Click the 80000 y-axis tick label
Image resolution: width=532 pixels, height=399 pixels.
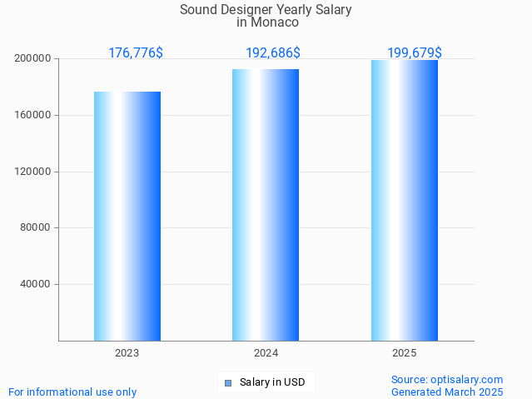point(36,227)
